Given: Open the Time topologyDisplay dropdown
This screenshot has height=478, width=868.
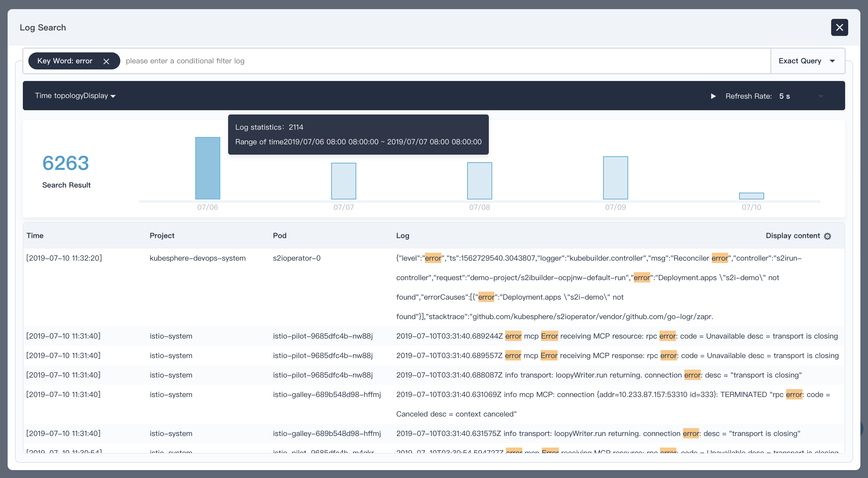Looking at the screenshot, I should click(x=75, y=96).
